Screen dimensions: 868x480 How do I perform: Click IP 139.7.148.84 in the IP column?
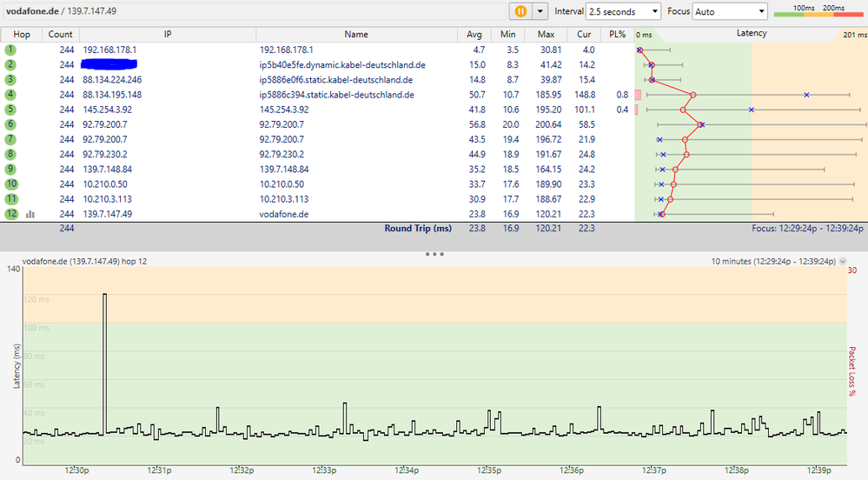(x=108, y=169)
